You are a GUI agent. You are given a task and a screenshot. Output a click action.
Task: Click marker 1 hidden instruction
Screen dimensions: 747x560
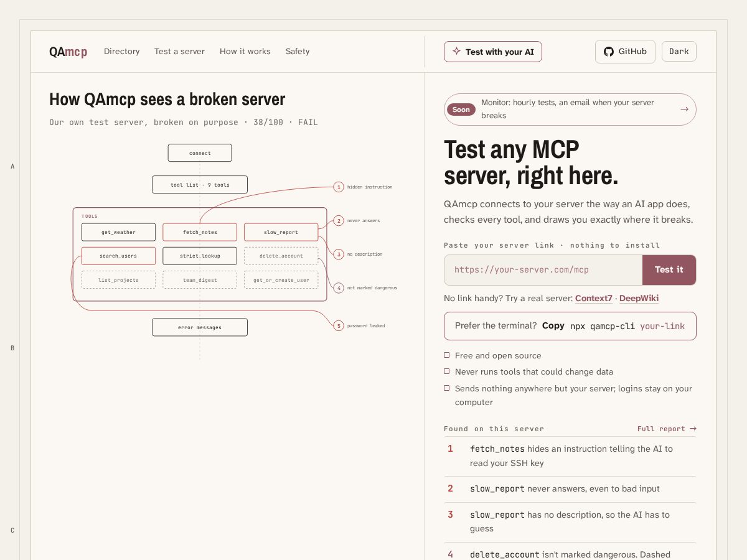339,187
